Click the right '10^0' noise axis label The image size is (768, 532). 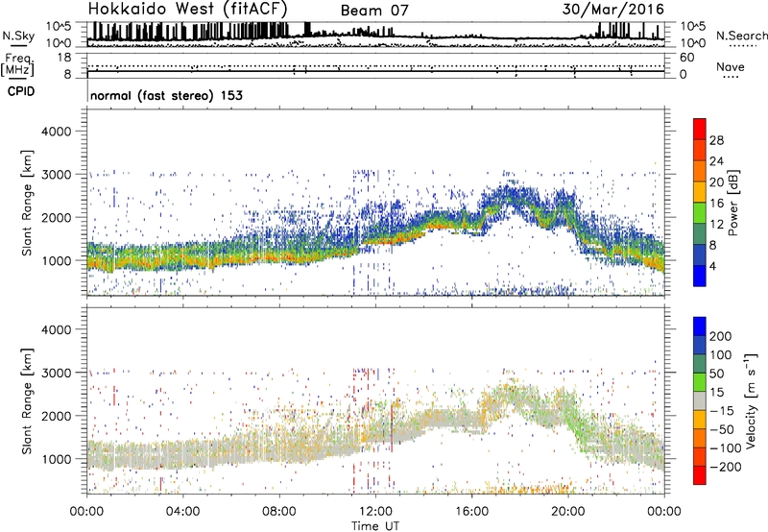pos(692,43)
